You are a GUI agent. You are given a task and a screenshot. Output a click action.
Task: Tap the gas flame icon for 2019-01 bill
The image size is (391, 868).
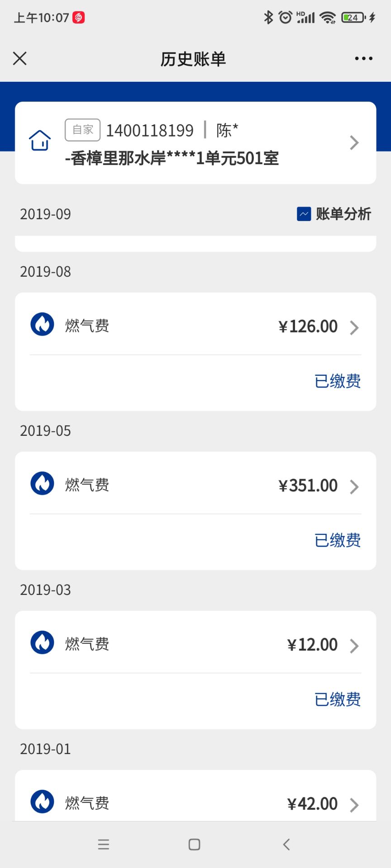coord(42,802)
